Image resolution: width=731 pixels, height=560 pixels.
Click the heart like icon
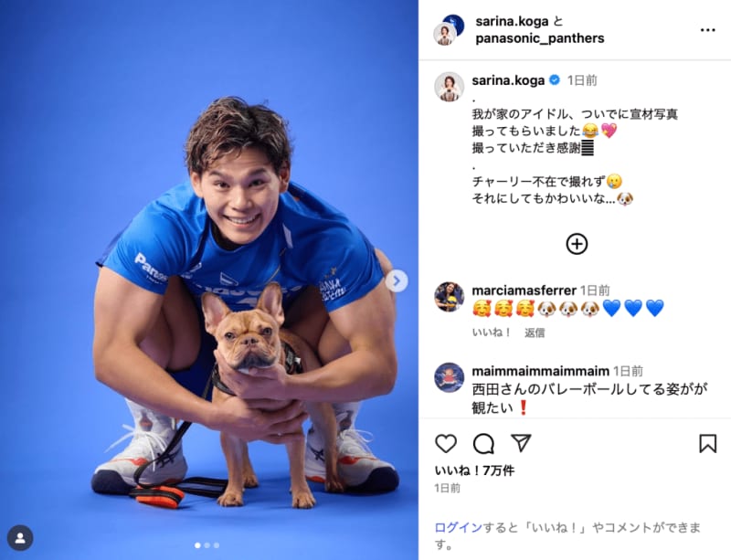446,443
